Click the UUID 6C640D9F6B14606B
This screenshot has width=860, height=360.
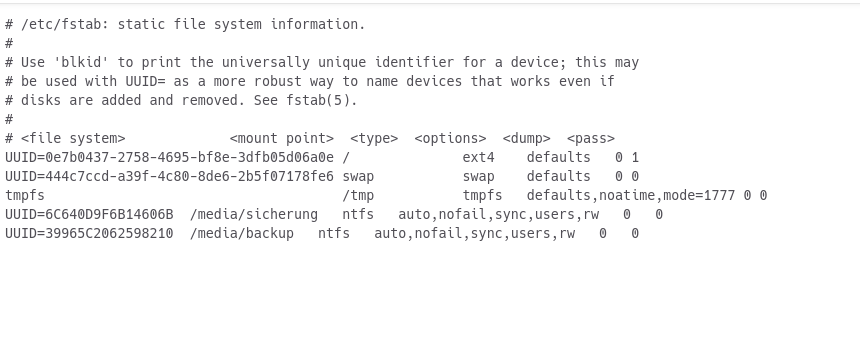tap(89, 215)
